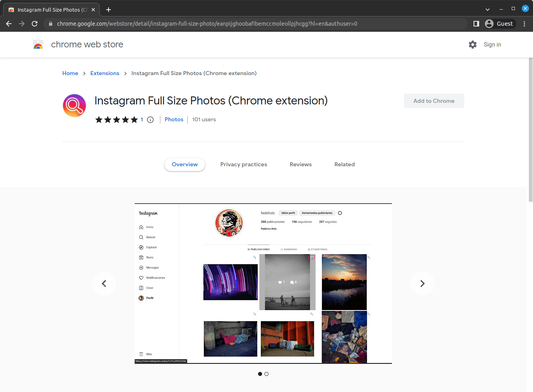Open web store settings gear
This screenshot has width=533, height=392.
pyautogui.click(x=473, y=45)
